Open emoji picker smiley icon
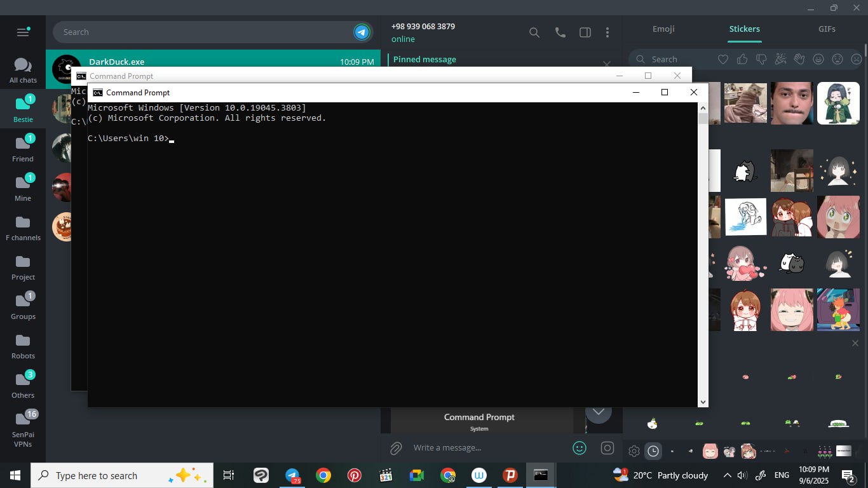Viewport: 868px width, 488px height. (580, 448)
